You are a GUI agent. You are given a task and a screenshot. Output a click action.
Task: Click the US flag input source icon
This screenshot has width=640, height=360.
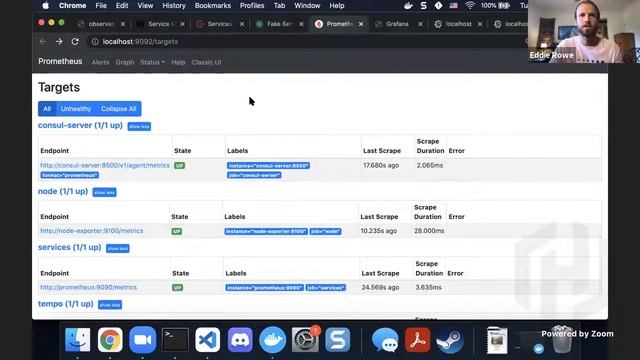(x=453, y=6)
